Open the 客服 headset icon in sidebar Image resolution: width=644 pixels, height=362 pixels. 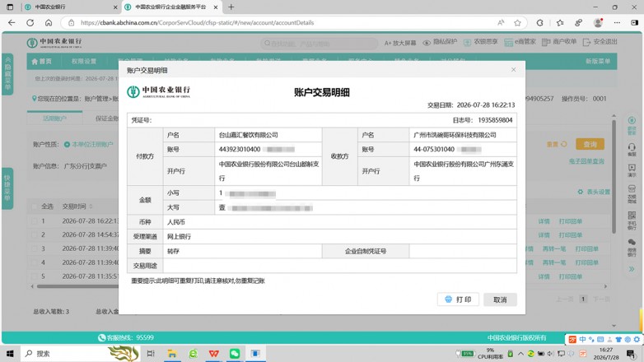pyautogui.click(x=632, y=149)
